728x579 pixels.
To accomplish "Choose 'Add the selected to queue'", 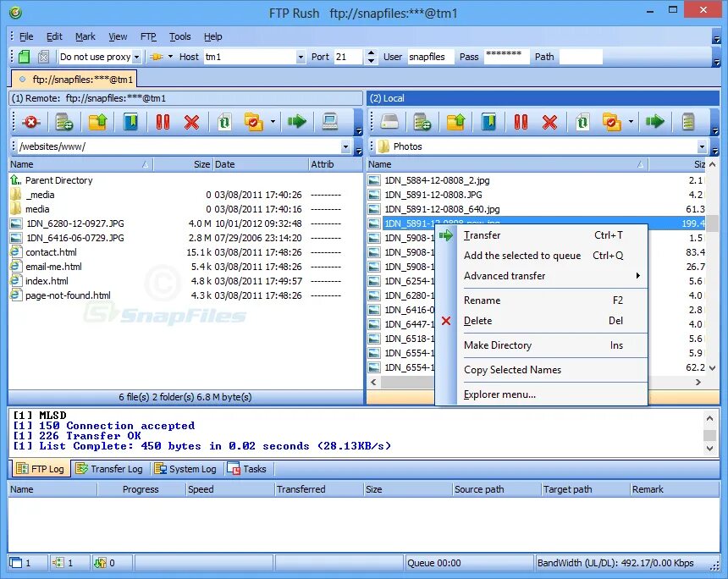I will pyautogui.click(x=543, y=256).
